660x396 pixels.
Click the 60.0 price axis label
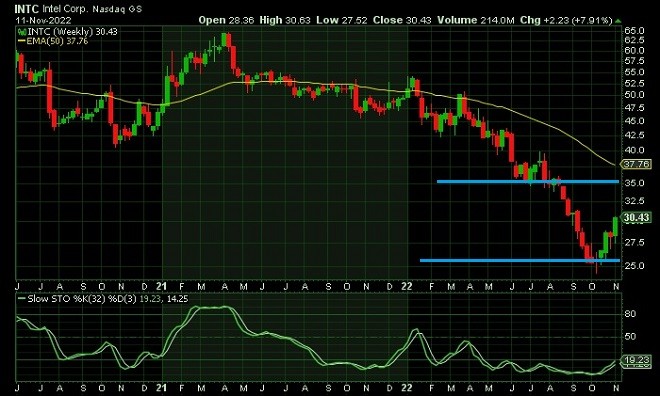tap(635, 50)
